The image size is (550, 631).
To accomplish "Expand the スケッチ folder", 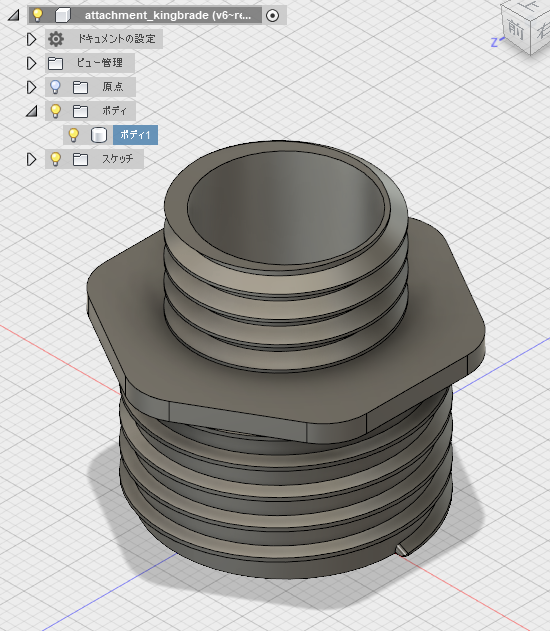I will tap(31, 159).
